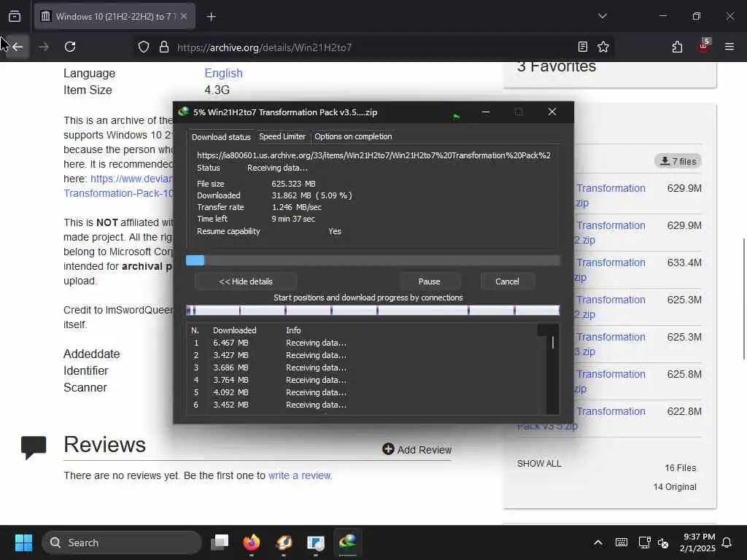Click the connections progress segment bar
Image resolution: width=747 pixels, height=560 pixels.
373,311
